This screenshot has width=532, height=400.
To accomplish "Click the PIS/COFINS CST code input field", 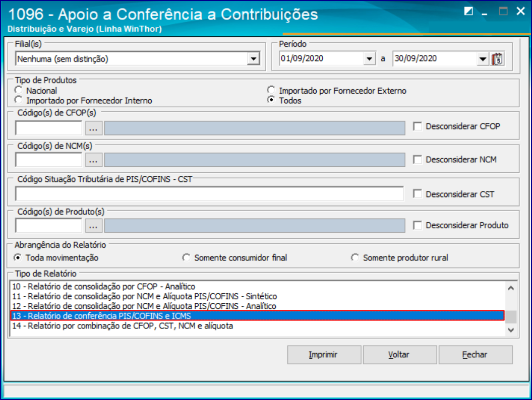I will tap(210, 193).
